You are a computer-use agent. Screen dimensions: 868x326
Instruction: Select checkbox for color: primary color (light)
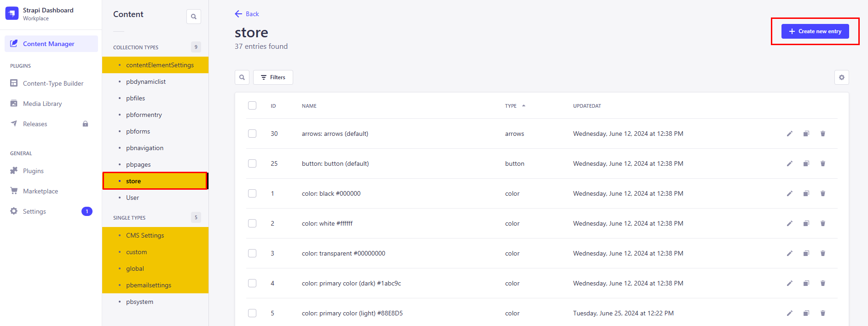pyautogui.click(x=252, y=313)
